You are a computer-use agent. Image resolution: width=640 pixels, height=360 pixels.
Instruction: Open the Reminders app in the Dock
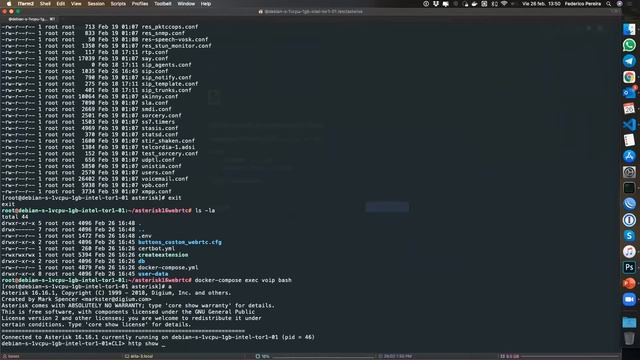tap(629, 140)
